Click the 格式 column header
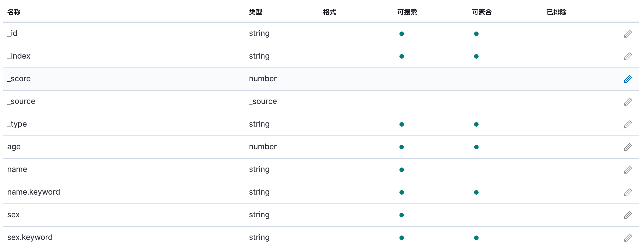Viewport: 644px width, 251px height. click(x=329, y=12)
